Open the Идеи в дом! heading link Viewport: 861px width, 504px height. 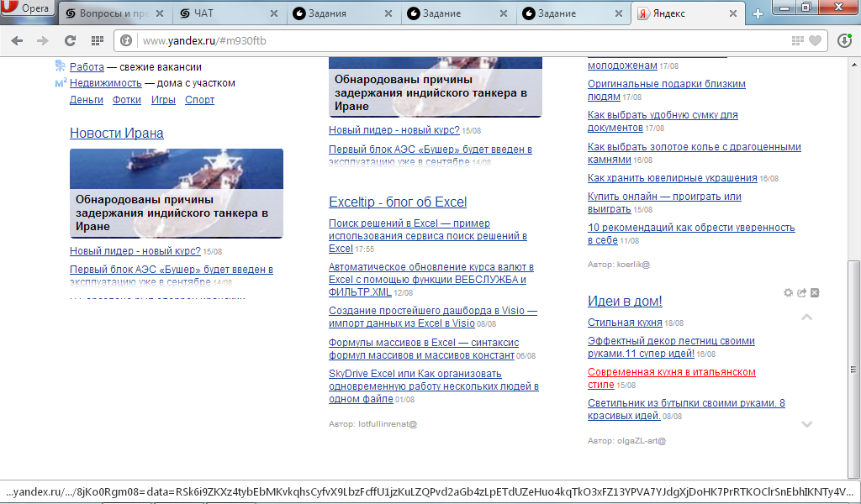coord(625,301)
